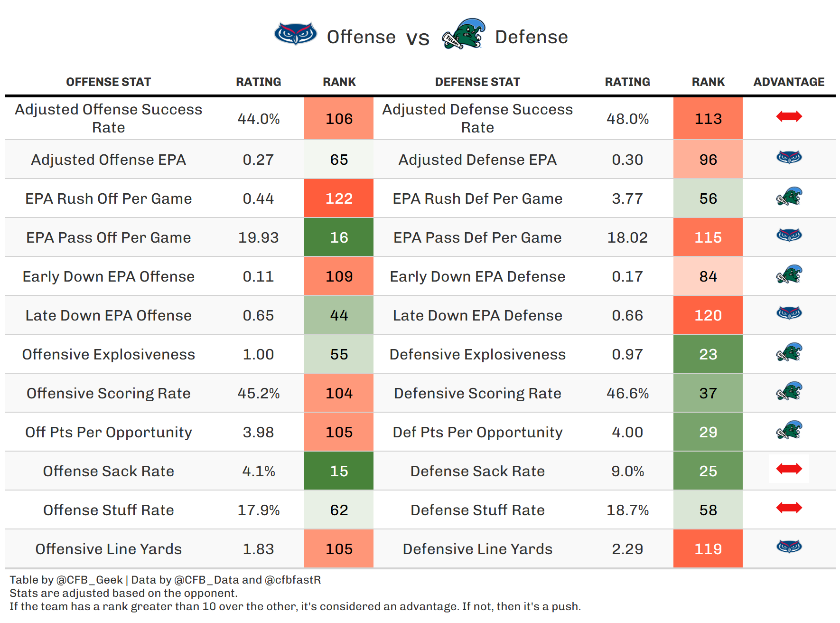Viewport: 840px width, 623px height.
Task: Click the owl advantage icon for Line Yards
Action: 789,547
